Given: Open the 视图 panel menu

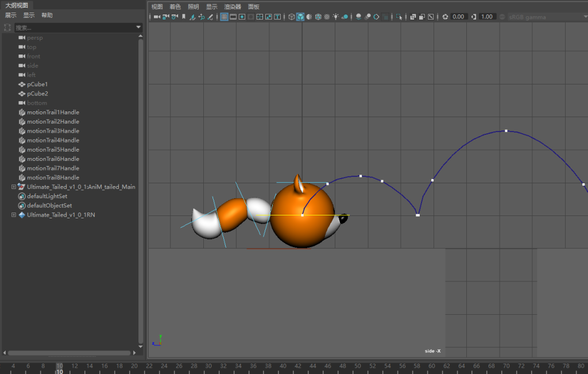Looking at the screenshot, I should pos(157,7).
